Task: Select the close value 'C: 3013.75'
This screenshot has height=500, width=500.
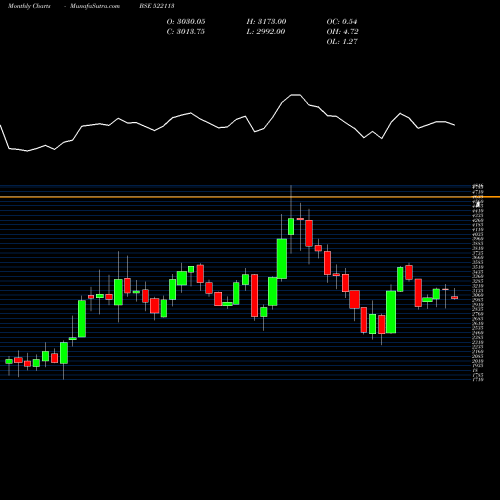Action: (x=186, y=32)
